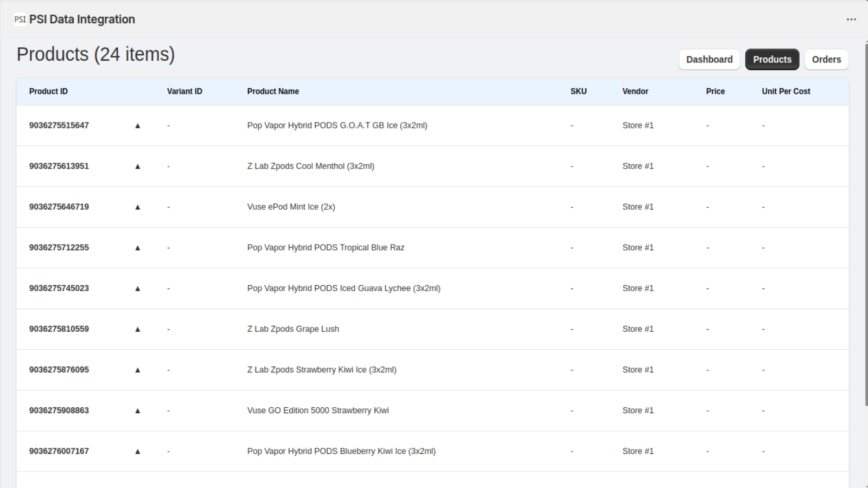Click Store #1 vendor in Tropical Blue Raz row
The image size is (868, 488).
[638, 248]
